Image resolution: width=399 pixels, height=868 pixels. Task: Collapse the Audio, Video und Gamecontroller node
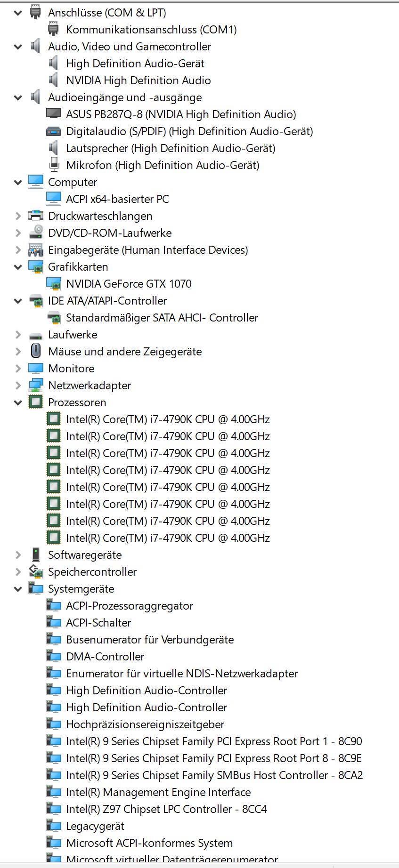point(18,47)
